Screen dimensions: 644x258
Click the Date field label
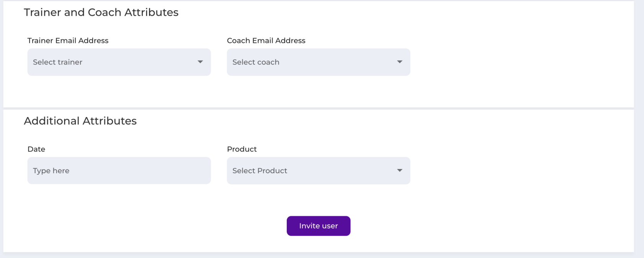pos(36,149)
